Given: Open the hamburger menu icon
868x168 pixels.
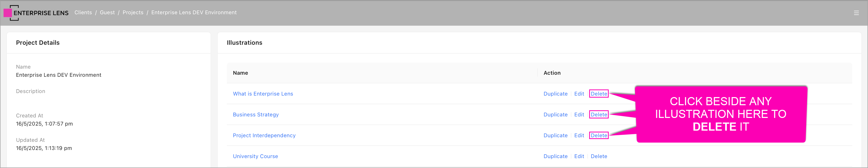Looking at the screenshot, I should 856,13.
